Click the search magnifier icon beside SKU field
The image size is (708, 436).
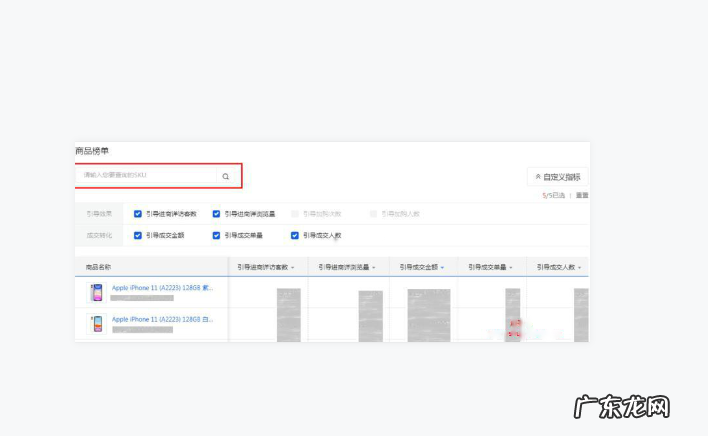click(226, 177)
